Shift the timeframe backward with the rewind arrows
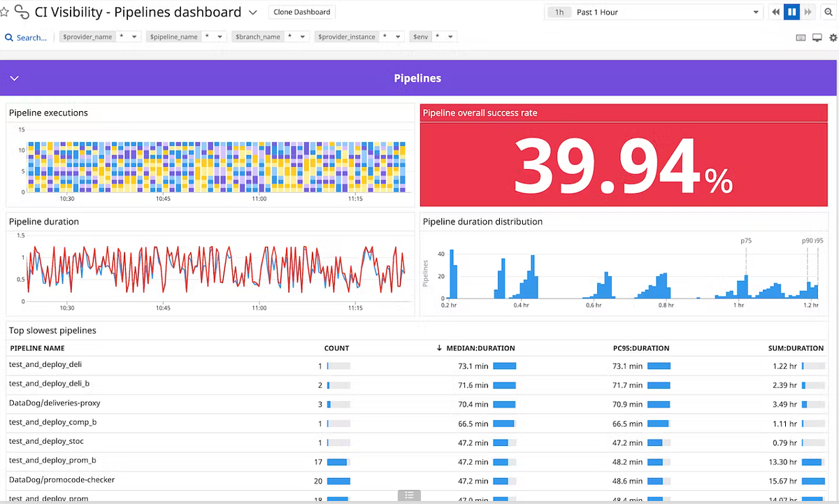 click(775, 12)
